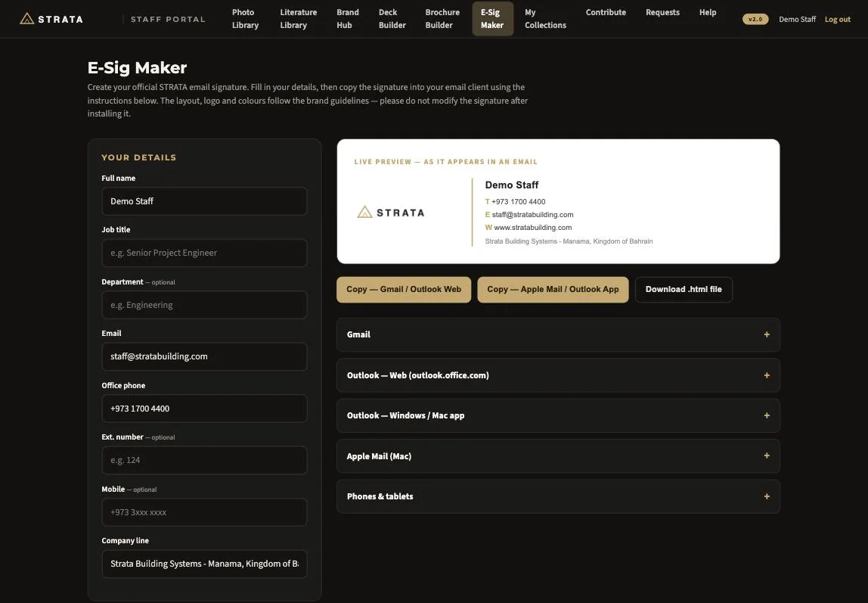The width and height of the screenshot is (868, 603).
Task: Click the STRATA logo in the signature preview
Action: (x=391, y=212)
